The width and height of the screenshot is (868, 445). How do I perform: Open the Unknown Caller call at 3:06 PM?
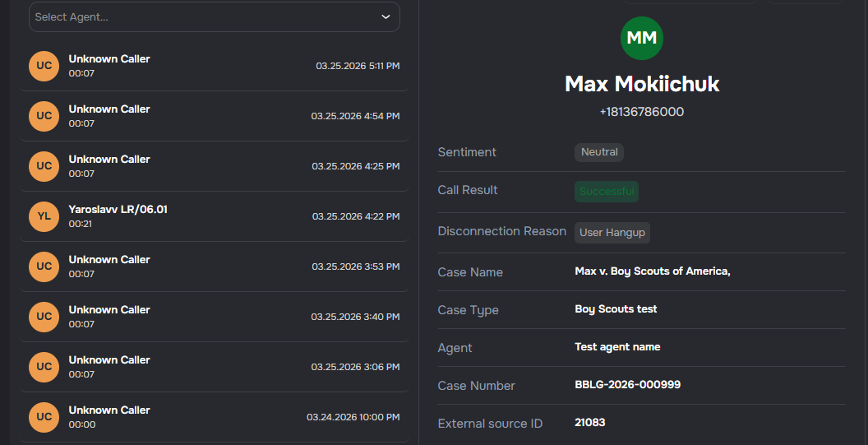(214, 367)
